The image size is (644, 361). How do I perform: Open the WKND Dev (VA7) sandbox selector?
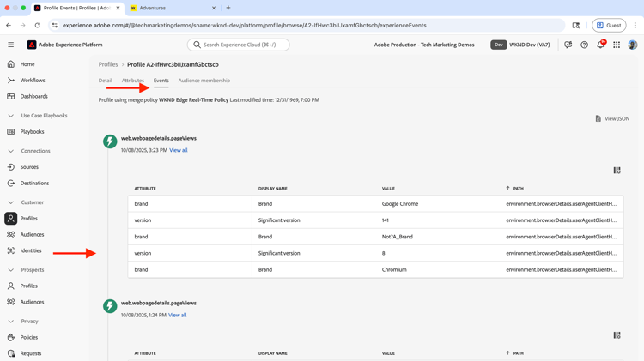point(520,45)
